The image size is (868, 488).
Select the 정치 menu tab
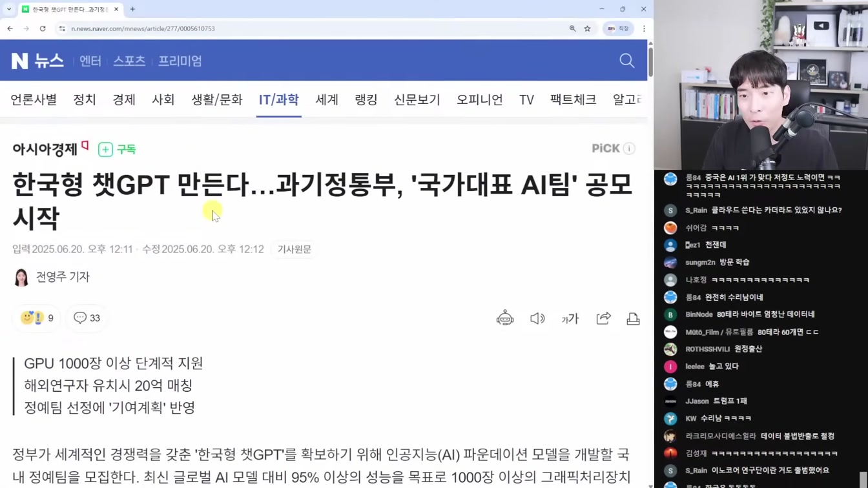tap(85, 99)
